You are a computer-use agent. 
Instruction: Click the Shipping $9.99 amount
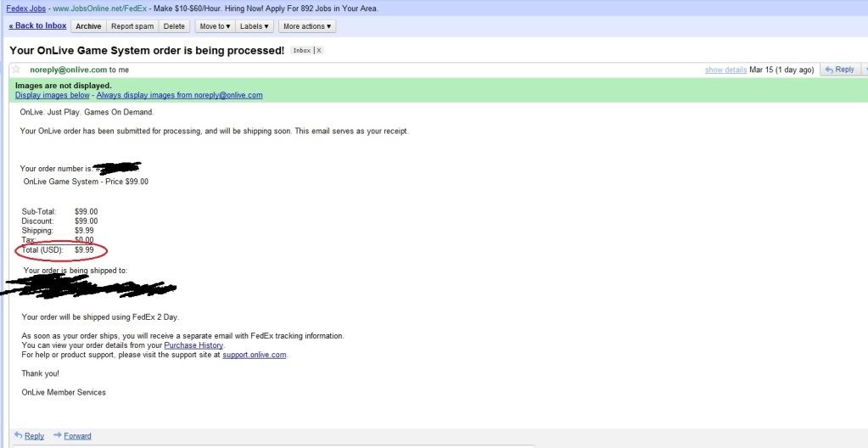tap(84, 231)
